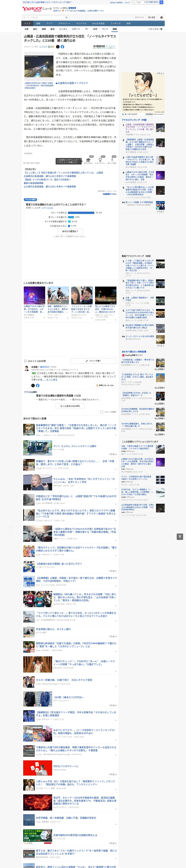Click コメントを書く button
The width and height of the screenshot is (186, 868).
pos(93,361)
